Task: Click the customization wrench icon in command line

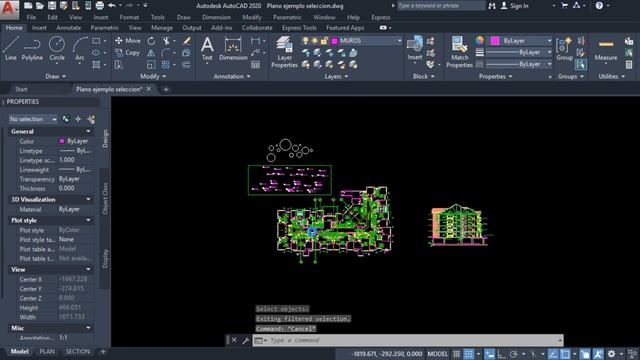Action: click(x=246, y=340)
